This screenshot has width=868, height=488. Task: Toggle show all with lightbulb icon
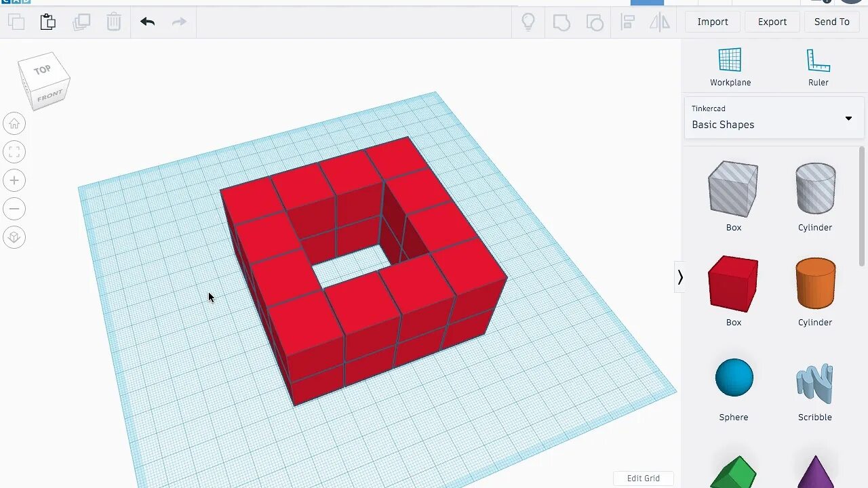(x=528, y=22)
